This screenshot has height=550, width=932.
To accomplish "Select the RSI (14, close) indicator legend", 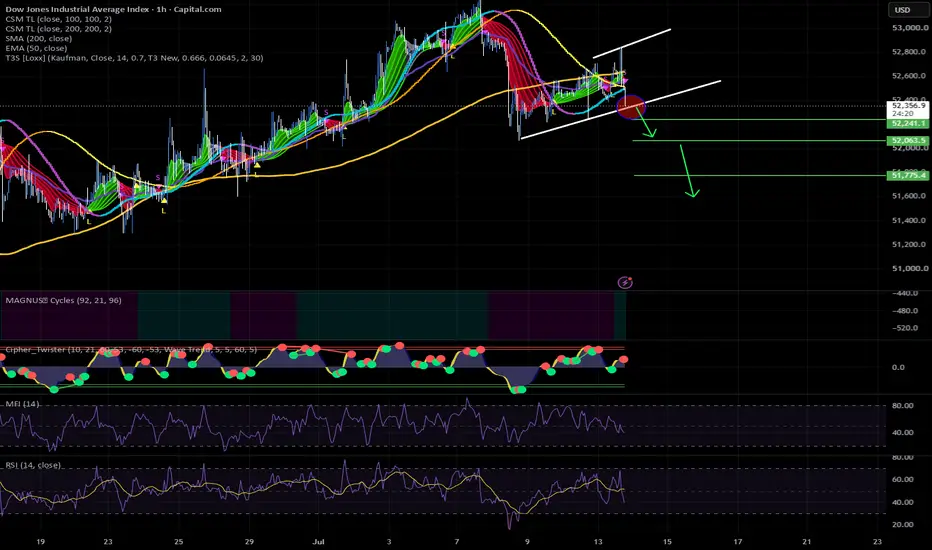I will (33, 465).
